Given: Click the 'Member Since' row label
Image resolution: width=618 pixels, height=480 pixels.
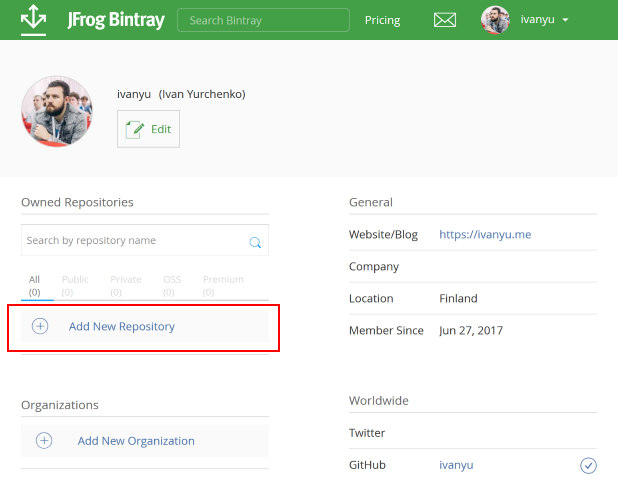Looking at the screenshot, I should [x=386, y=330].
